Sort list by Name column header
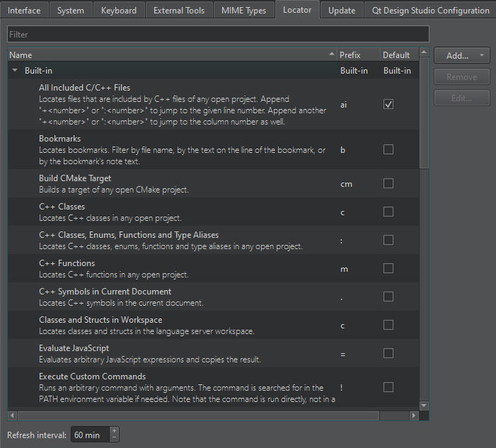496x448 pixels. 170,54
